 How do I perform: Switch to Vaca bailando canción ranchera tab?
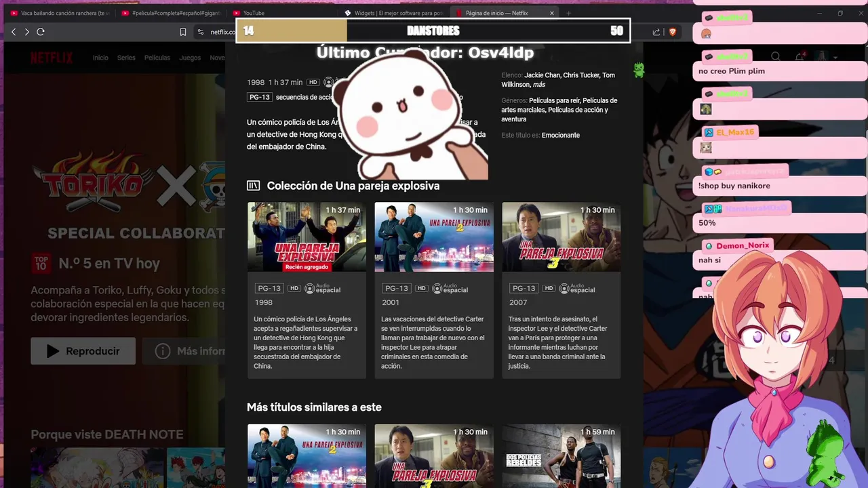click(60, 13)
